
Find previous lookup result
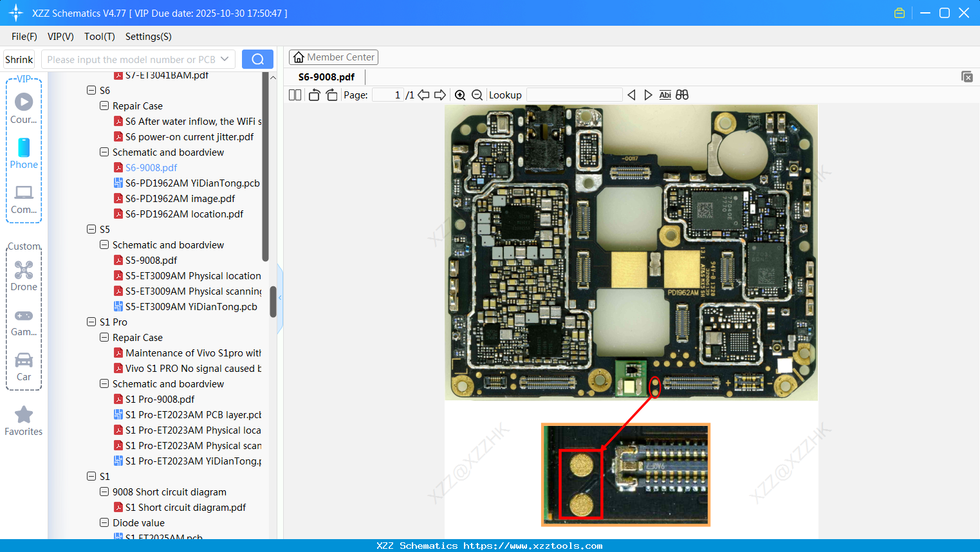tap(631, 95)
